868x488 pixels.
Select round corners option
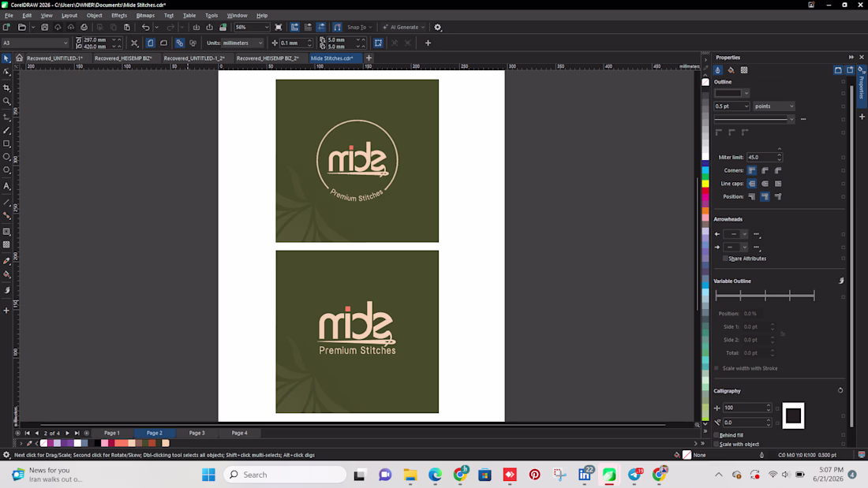(765, 170)
